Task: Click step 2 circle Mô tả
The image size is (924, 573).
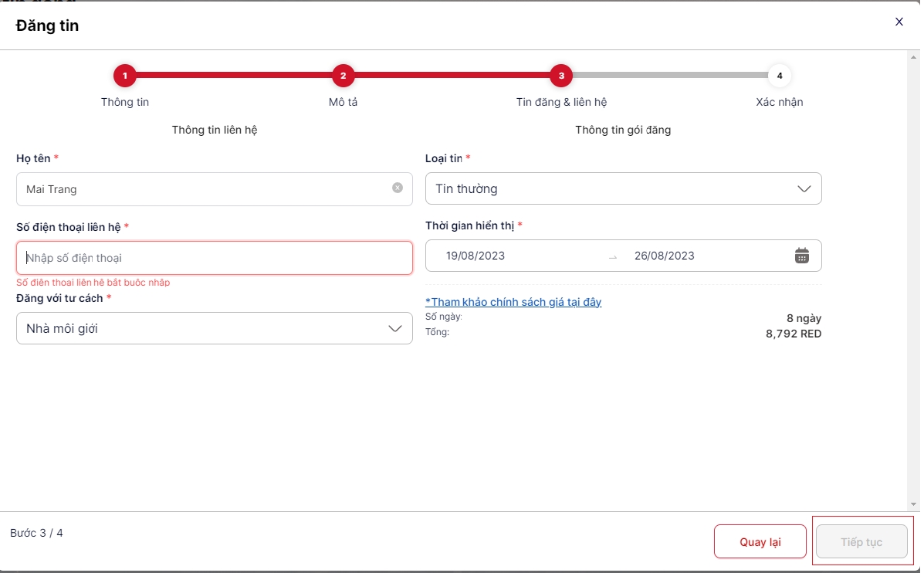Action: (x=343, y=76)
